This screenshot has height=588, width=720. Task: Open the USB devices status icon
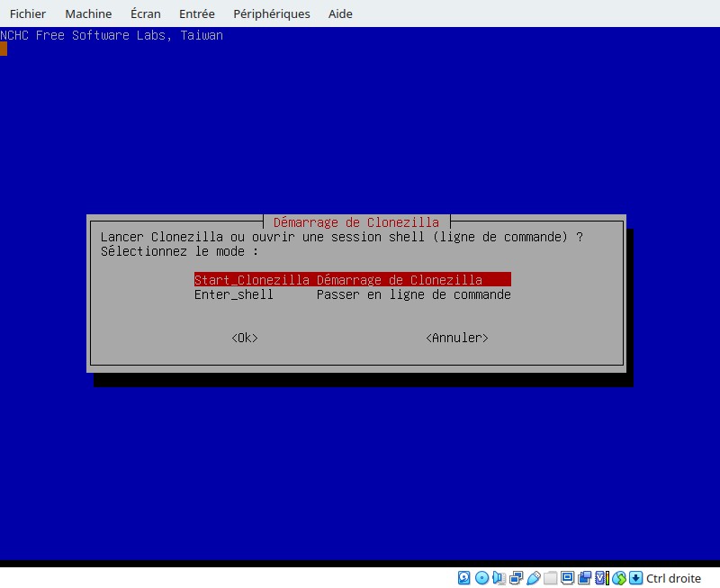pos(534,578)
